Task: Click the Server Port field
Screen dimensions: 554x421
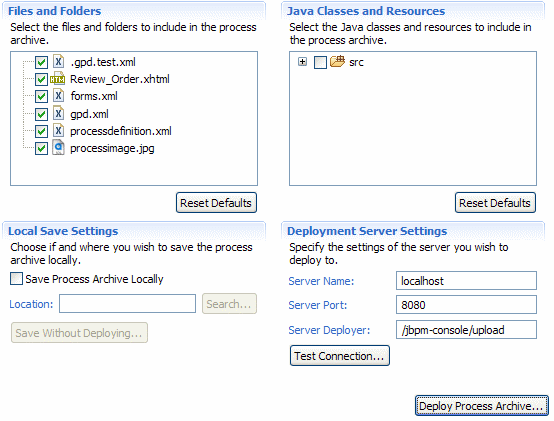Action: pyautogui.click(x=466, y=305)
